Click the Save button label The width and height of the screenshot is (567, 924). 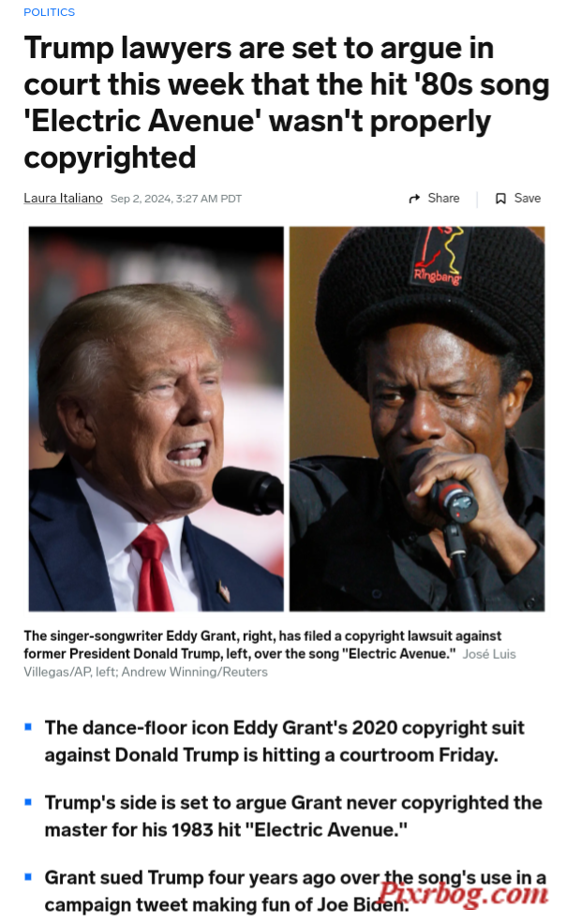click(527, 199)
